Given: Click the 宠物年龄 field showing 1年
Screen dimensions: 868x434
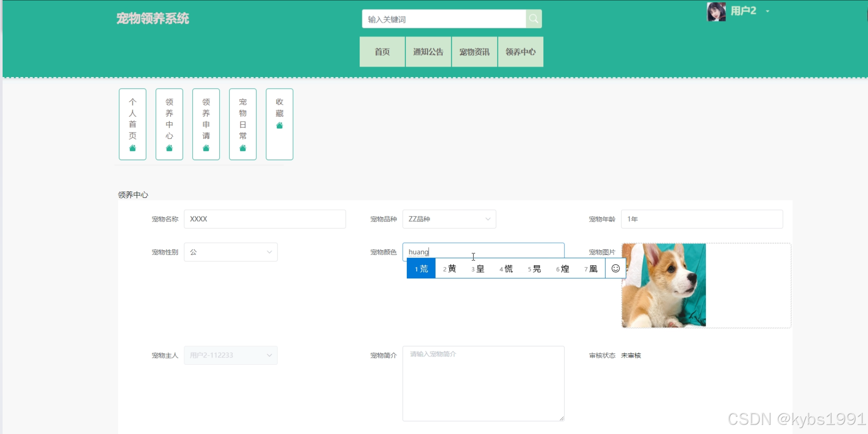Looking at the screenshot, I should click(x=702, y=219).
